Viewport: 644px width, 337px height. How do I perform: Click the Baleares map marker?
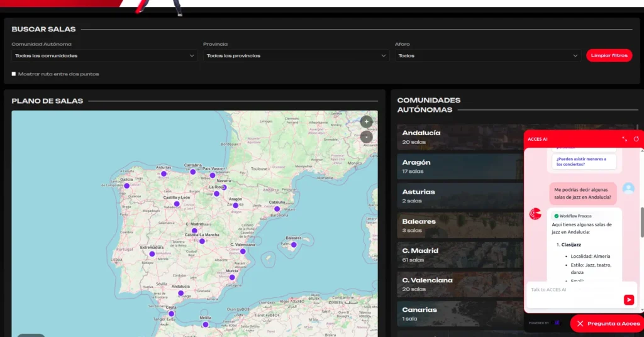[x=294, y=245]
